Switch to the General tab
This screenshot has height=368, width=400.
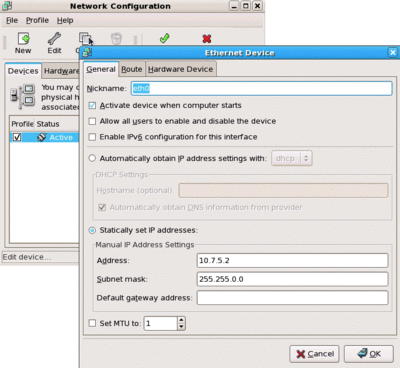(x=101, y=69)
